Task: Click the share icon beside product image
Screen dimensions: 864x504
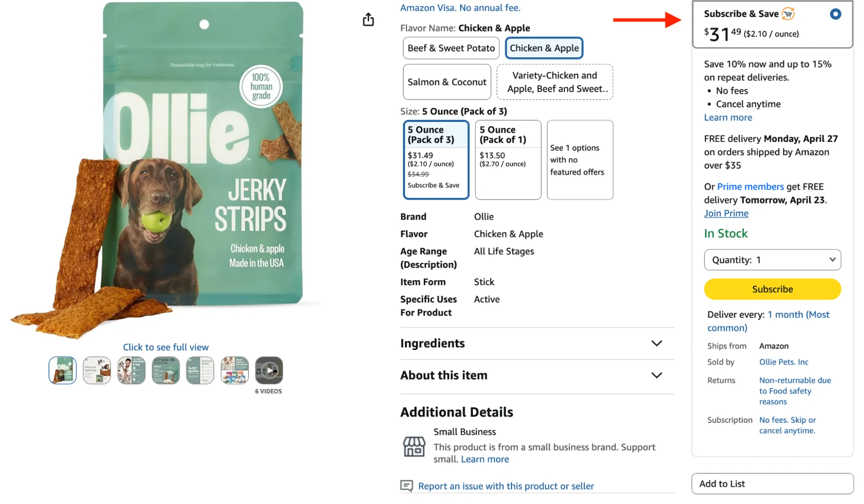Action: [368, 19]
